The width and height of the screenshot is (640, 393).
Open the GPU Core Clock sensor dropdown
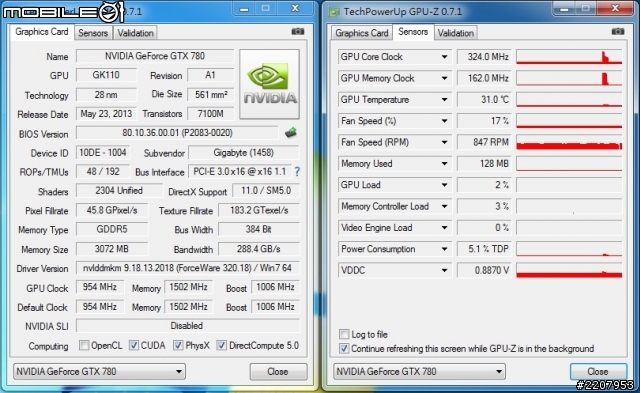click(444, 57)
